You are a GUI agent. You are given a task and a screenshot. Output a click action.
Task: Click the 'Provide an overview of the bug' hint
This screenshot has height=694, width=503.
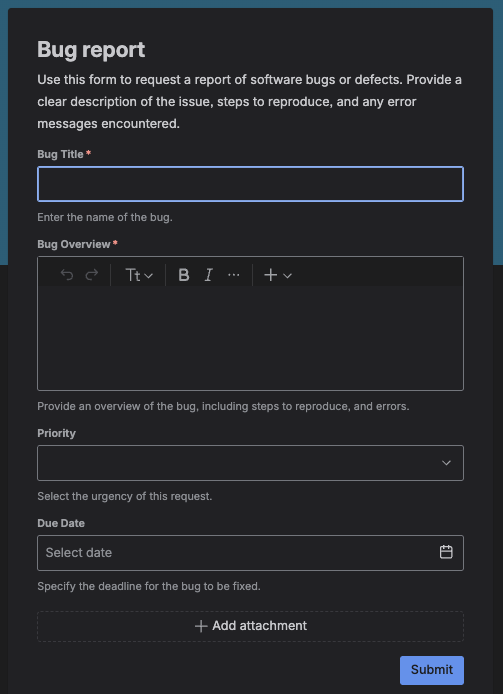(223, 406)
